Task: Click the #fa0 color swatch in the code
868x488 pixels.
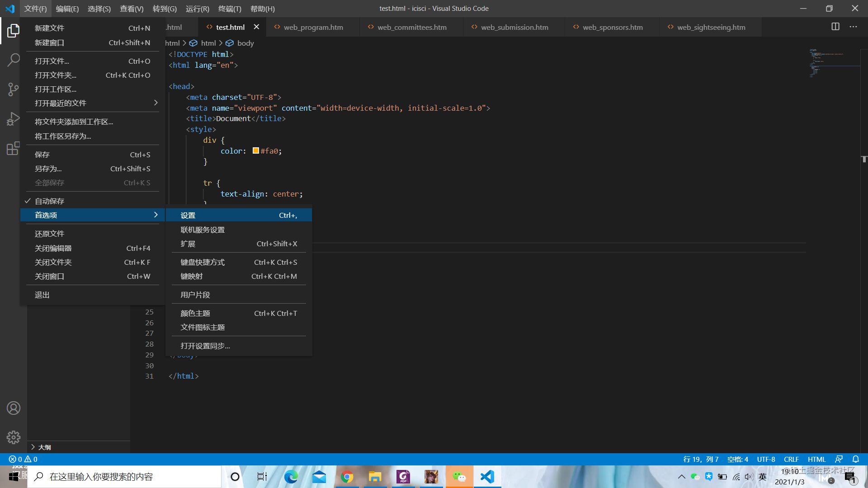Action: pyautogui.click(x=255, y=150)
